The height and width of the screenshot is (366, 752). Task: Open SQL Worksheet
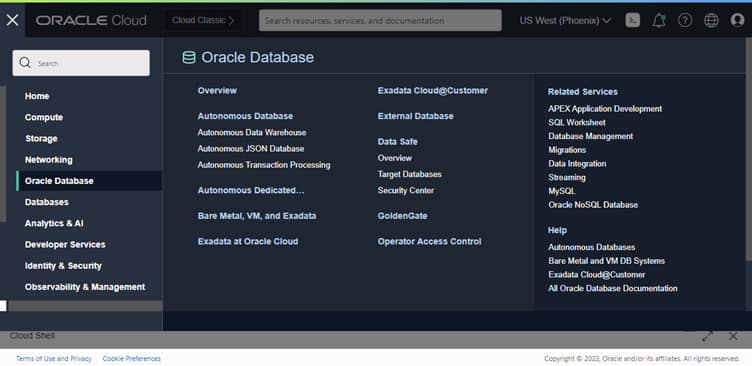coord(576,122)
